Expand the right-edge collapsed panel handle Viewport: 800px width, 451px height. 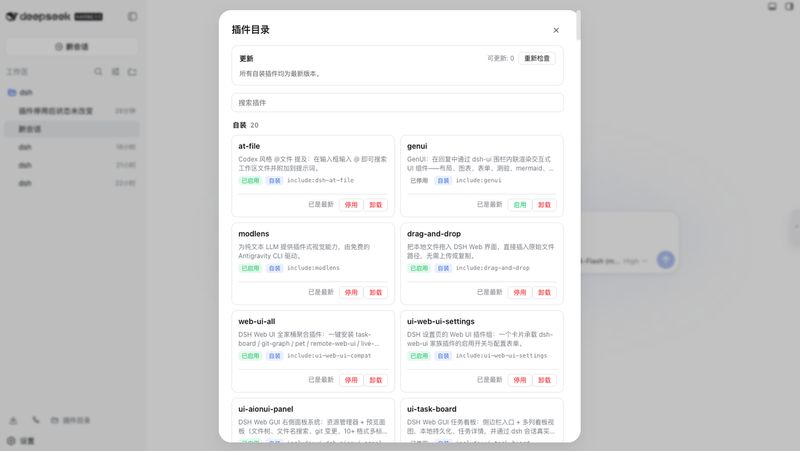[x=796, y=226]
